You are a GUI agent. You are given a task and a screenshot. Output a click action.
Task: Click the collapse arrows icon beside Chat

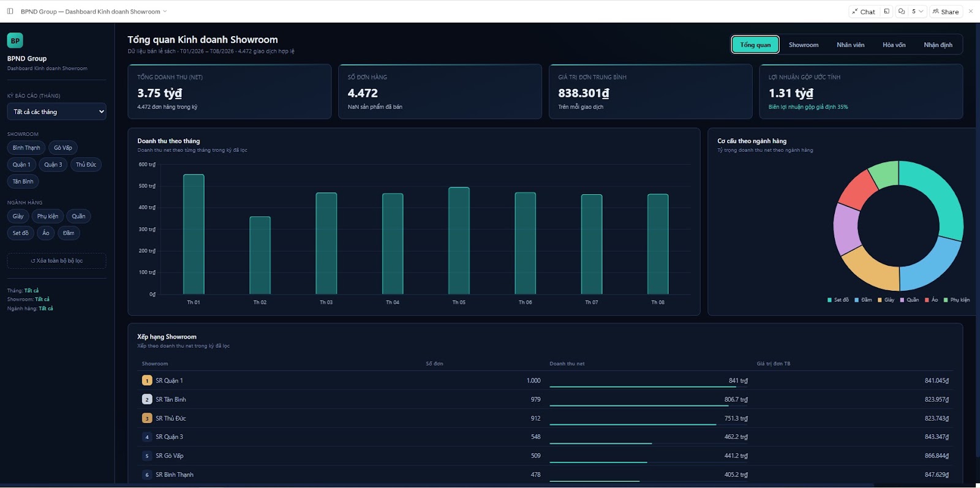click(855, 12)
